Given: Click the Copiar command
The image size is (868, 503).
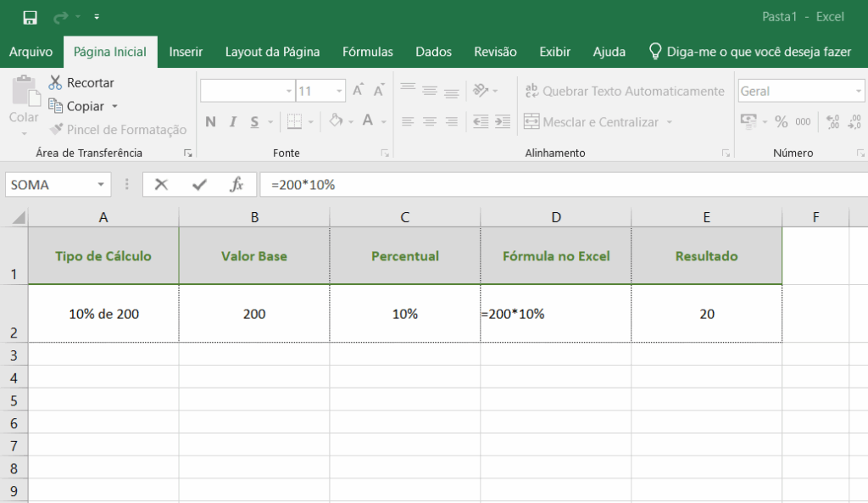Looking at the screenshot, I should coord(86,107).
